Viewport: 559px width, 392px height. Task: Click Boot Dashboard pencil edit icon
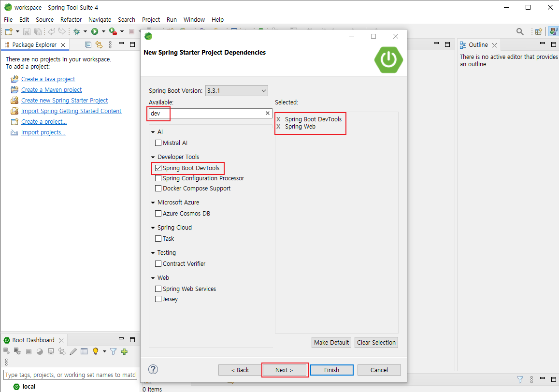(x=73, y=352)
